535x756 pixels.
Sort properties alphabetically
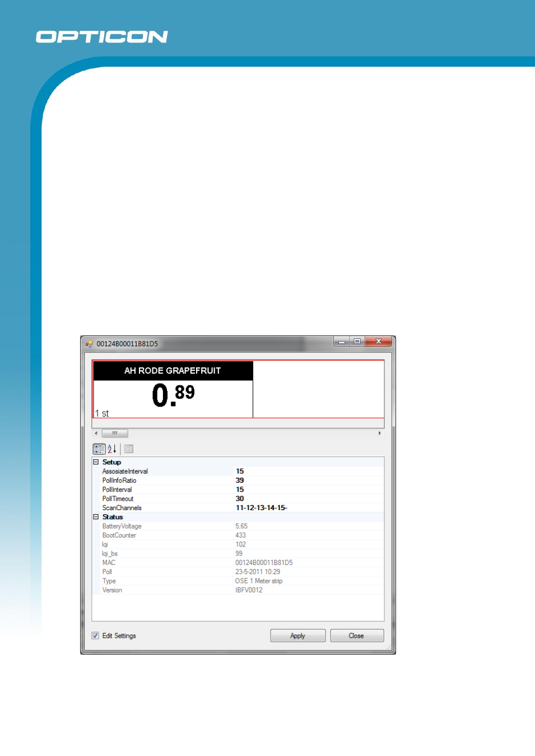[x=112, y=449]
